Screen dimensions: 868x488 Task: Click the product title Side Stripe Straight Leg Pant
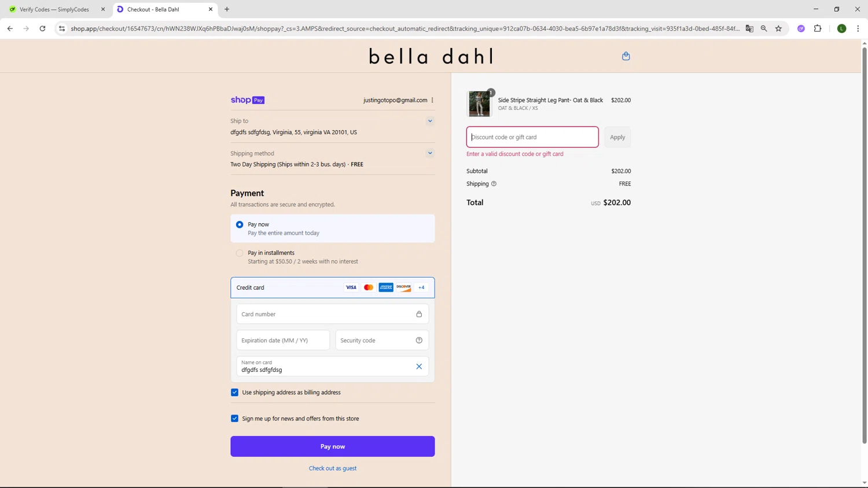[x=550, y=100]
